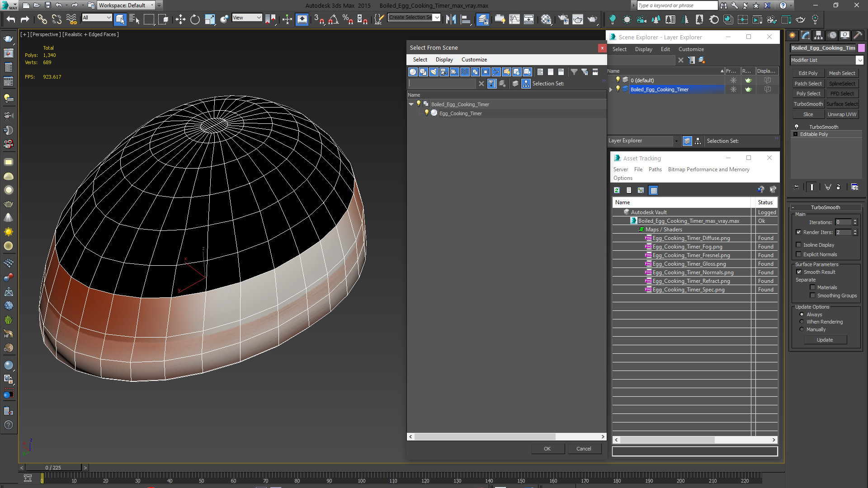Click Open File icon in quick access bar
The image size is (868, 488).
point(37,5)
